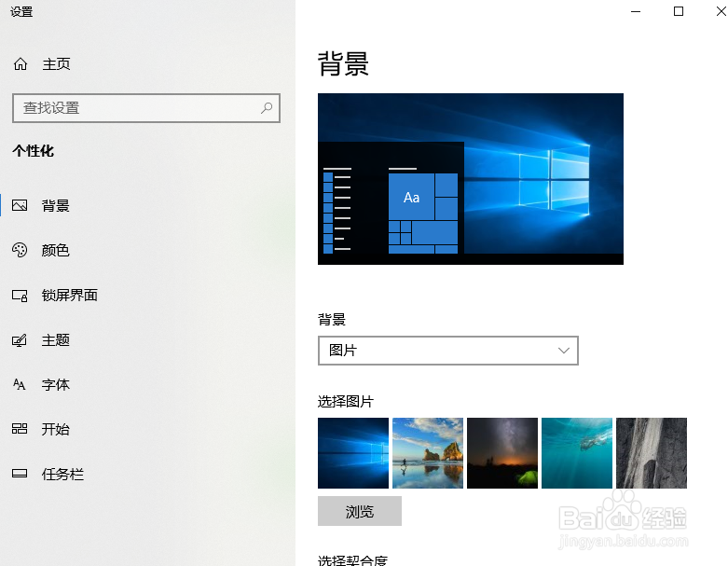
Task: Focus the 查找设置 search box
Action: click(146, 108)
